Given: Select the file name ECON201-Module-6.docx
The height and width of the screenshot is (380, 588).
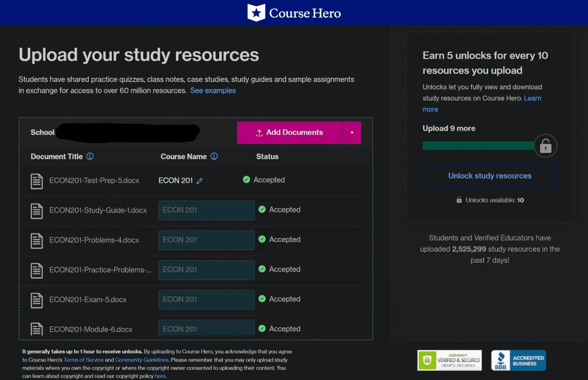Looking at the screenshot, I should point(91,329).
